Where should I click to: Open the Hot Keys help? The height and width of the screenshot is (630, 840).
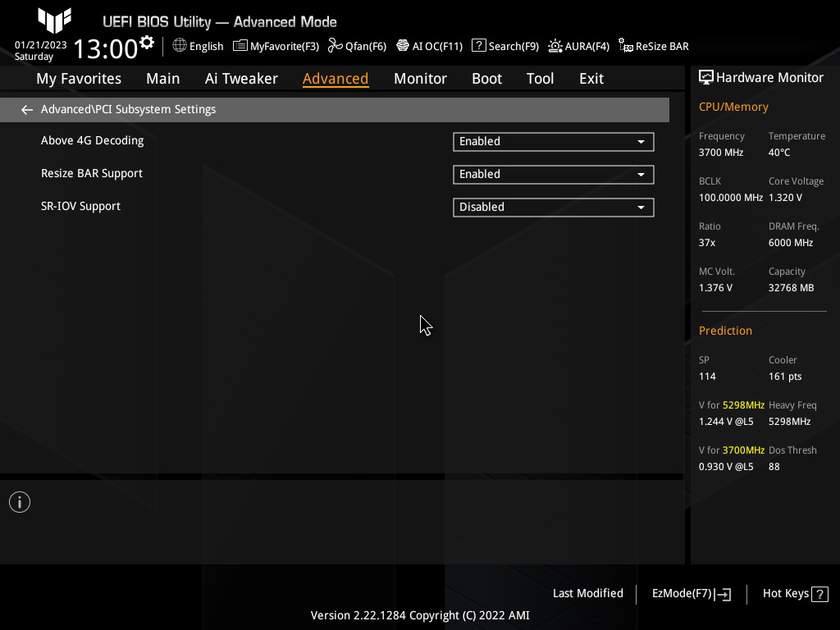click(785, 594)
